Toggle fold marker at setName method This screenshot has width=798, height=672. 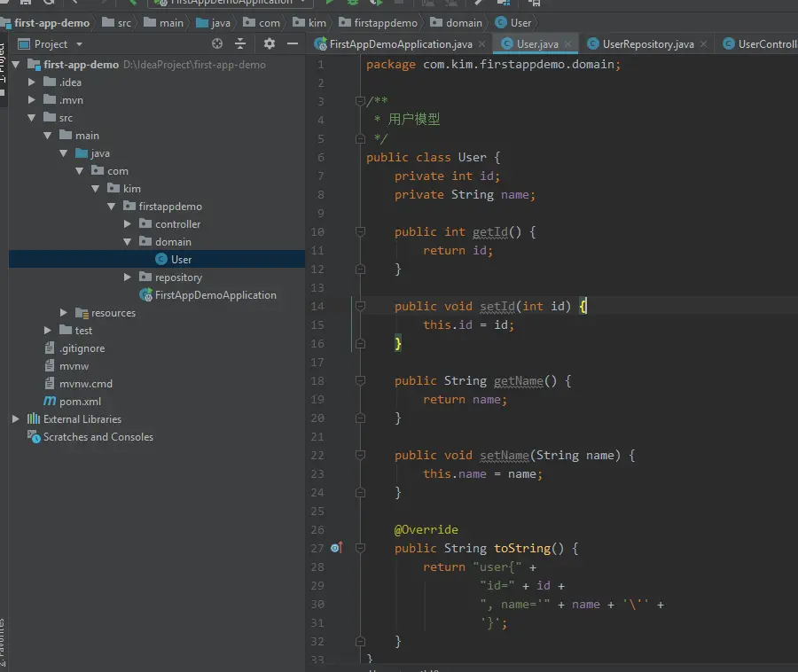tap(360, 456)
